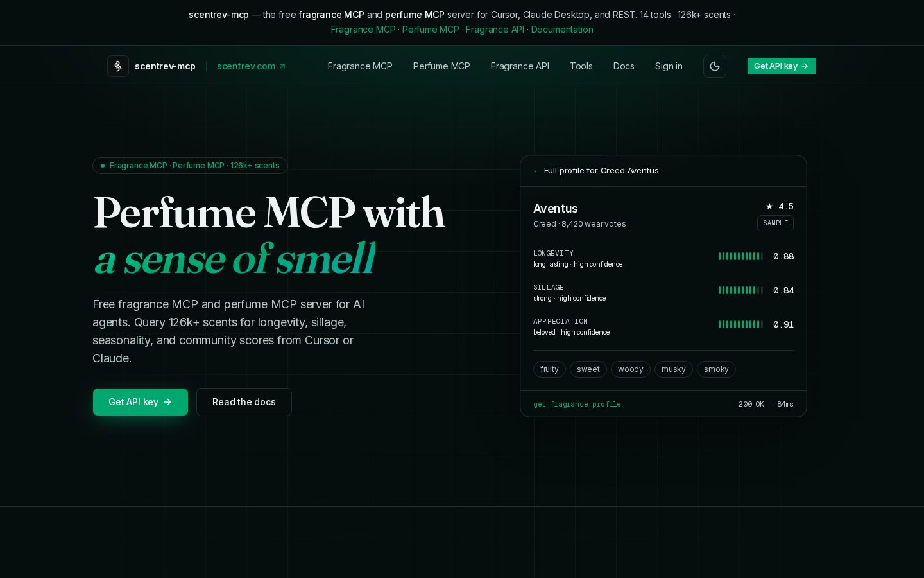
Task: Open Documentation link in top banner
Action: [x=562, y=30]
